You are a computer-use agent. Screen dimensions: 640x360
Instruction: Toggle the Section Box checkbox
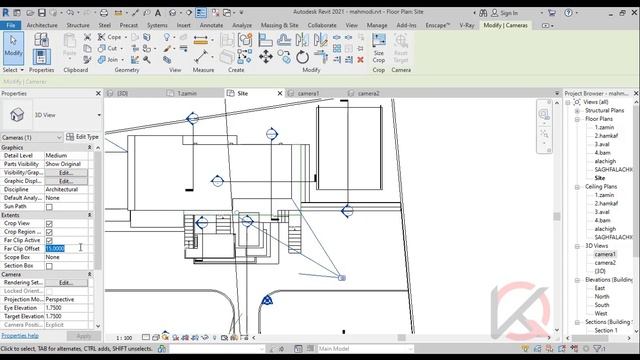[49, 266]
